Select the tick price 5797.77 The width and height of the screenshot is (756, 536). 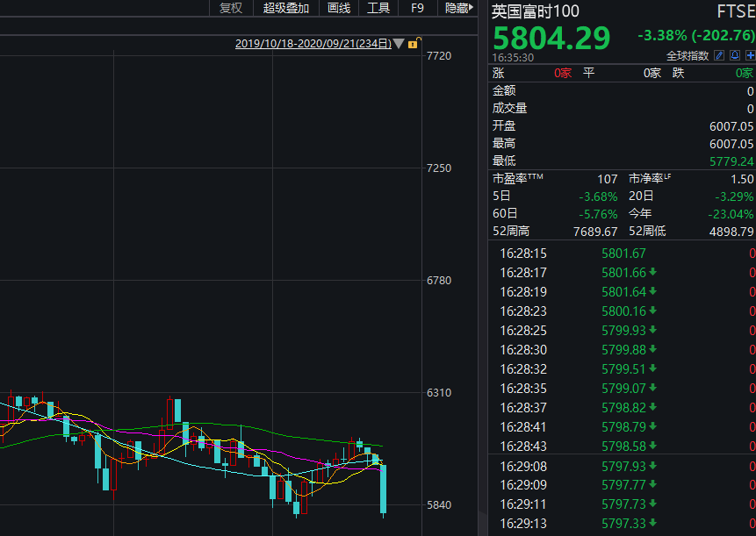click(x=623, y=485)
